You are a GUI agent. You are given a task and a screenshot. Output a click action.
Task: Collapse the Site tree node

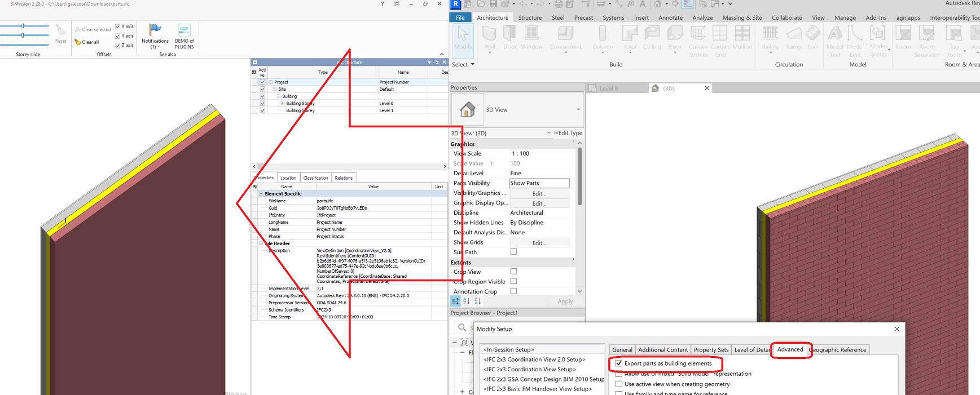[275, 89]
